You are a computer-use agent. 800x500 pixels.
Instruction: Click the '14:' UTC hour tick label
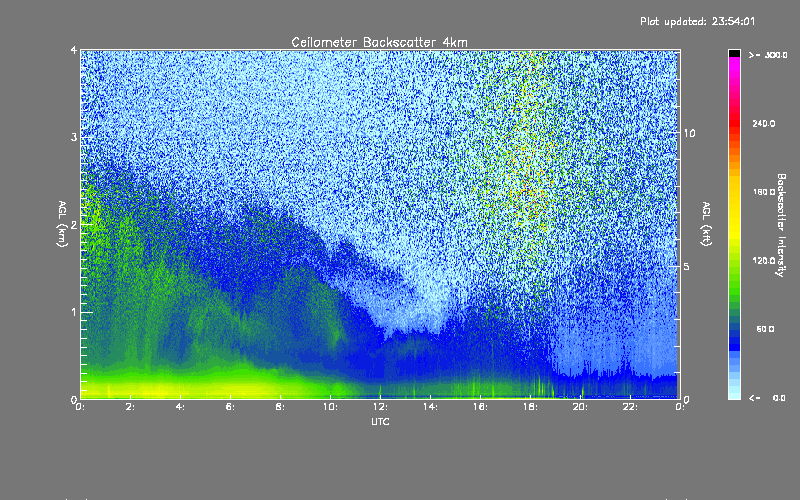click(x=430, y=407)
